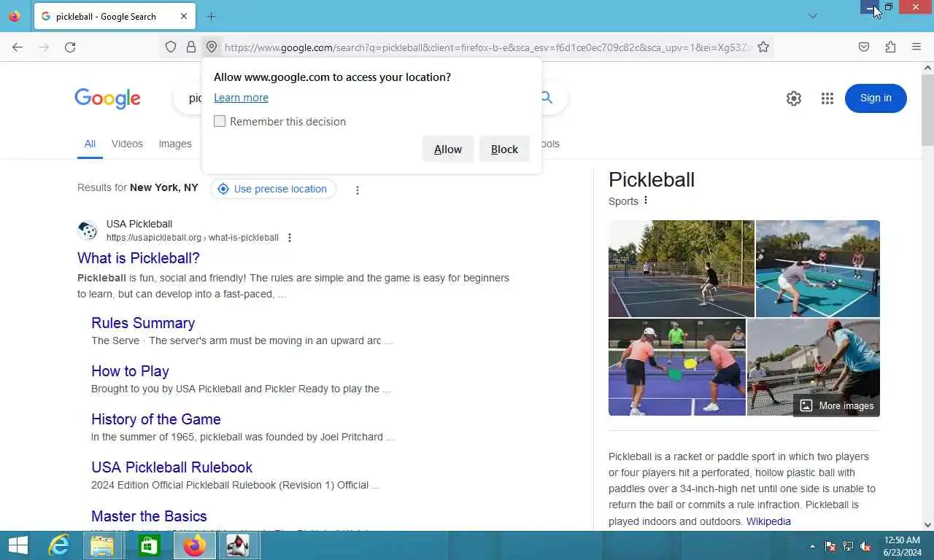934x560 pixels.
Task: Open the History of the Game sitelink
Action: (156, 419)
